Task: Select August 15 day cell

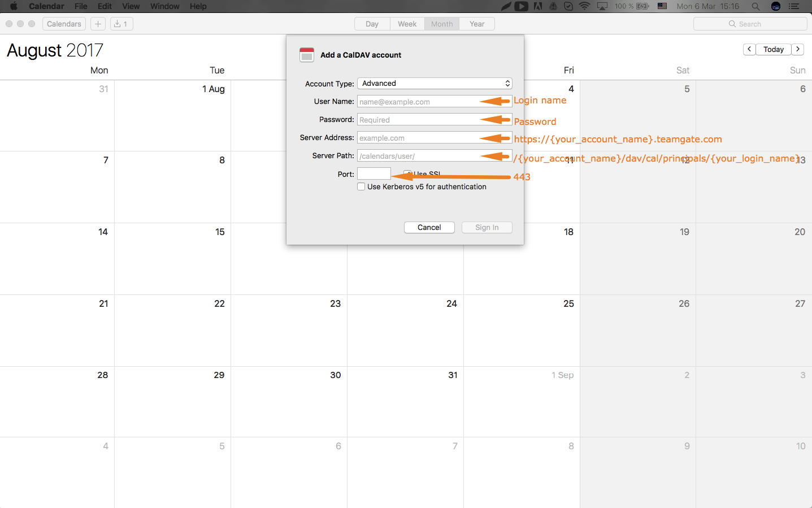Action: point(172,258)
